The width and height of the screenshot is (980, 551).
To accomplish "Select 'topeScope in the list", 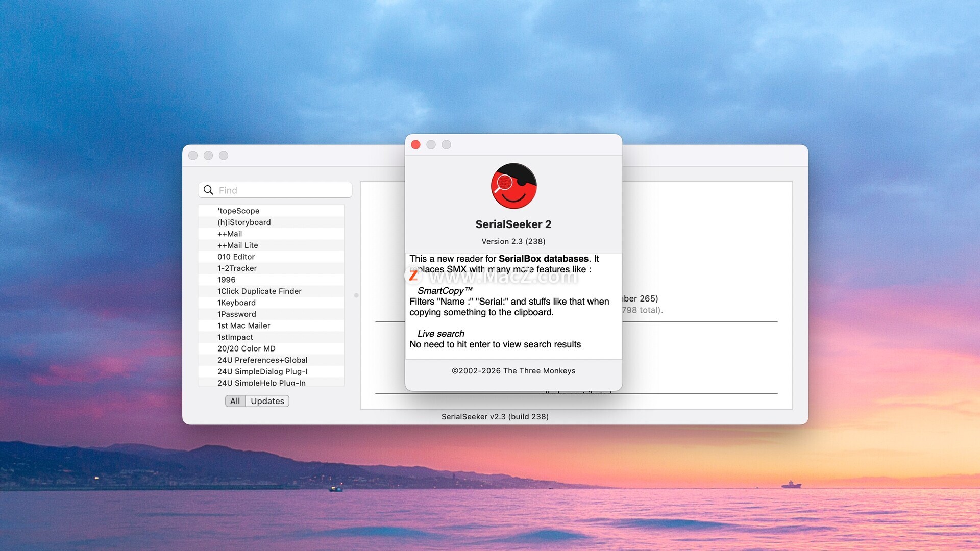I will 238,211.
